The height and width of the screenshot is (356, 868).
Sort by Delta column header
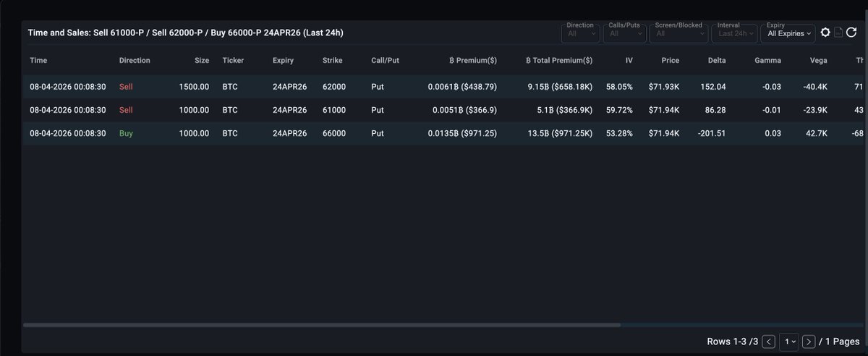pos(716,60)
